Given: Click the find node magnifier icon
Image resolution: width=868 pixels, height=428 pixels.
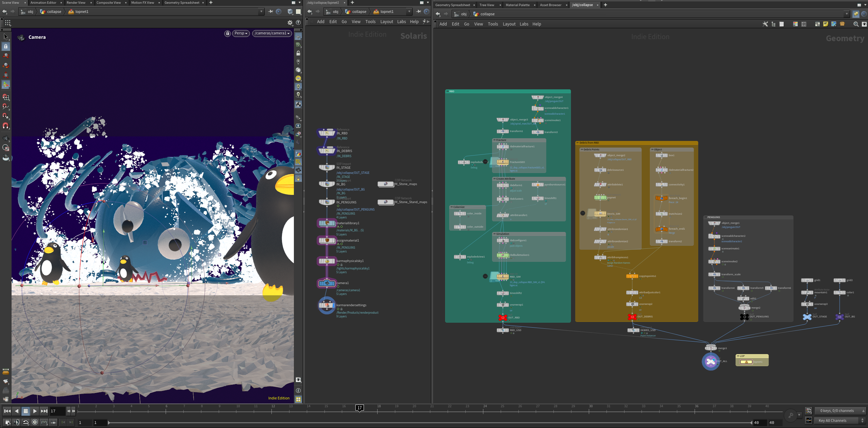Looking at the screenshot, I should coord(856,24).
